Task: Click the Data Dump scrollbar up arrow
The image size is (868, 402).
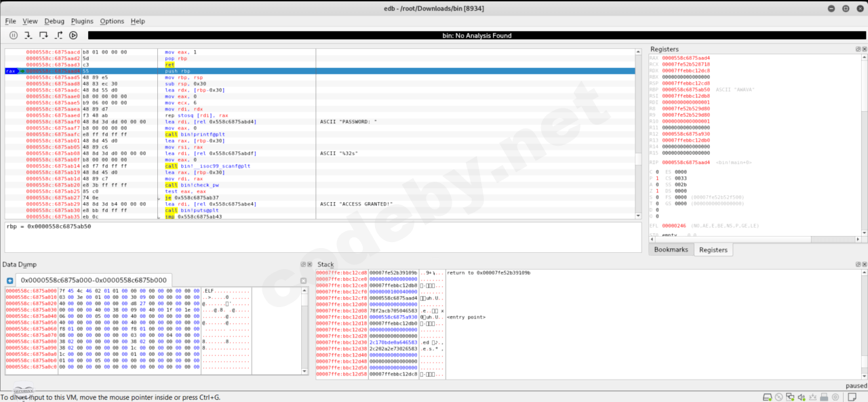Action: [303, 291]
